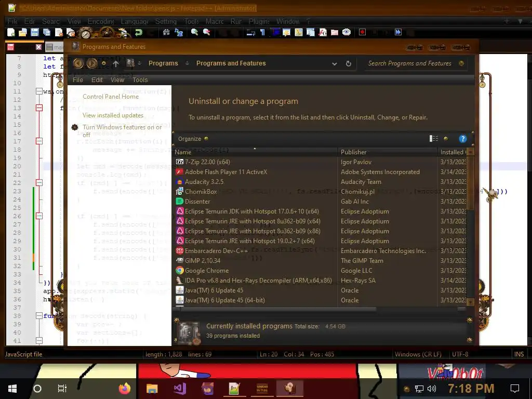Click Run macro multiple times fast-forward icon
The width and height of the screenshot is (532, 399).
pyautogui.click(x=398, y=32)
